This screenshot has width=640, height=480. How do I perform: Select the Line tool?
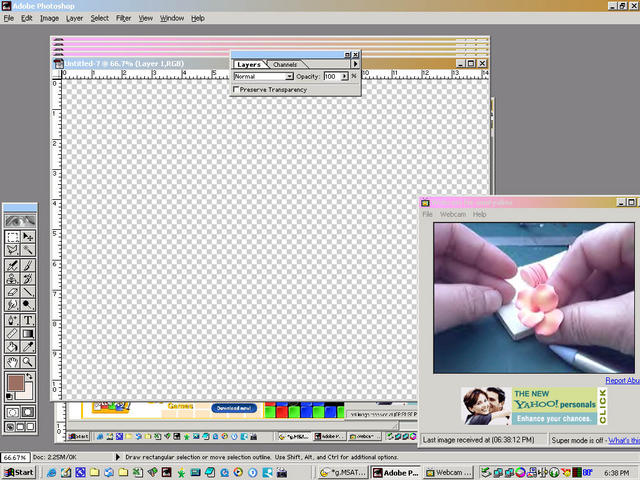click(28, 292)
